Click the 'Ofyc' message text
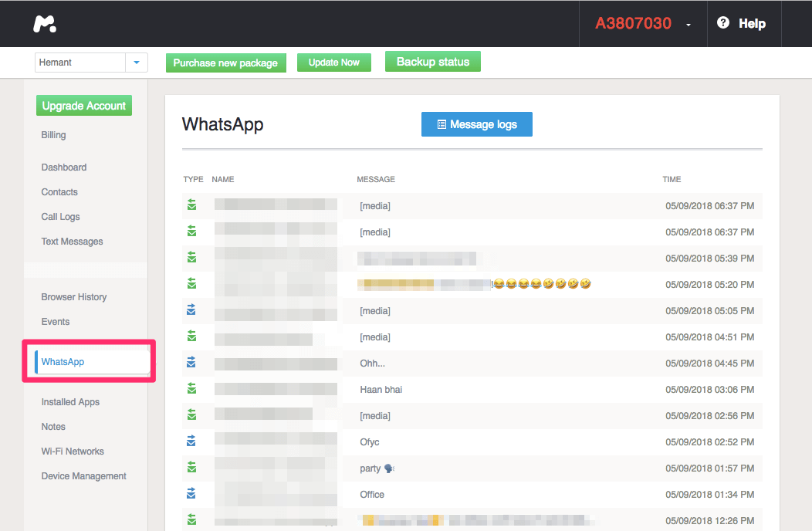Viewport: 812px width, 531px height. [370, 442]
